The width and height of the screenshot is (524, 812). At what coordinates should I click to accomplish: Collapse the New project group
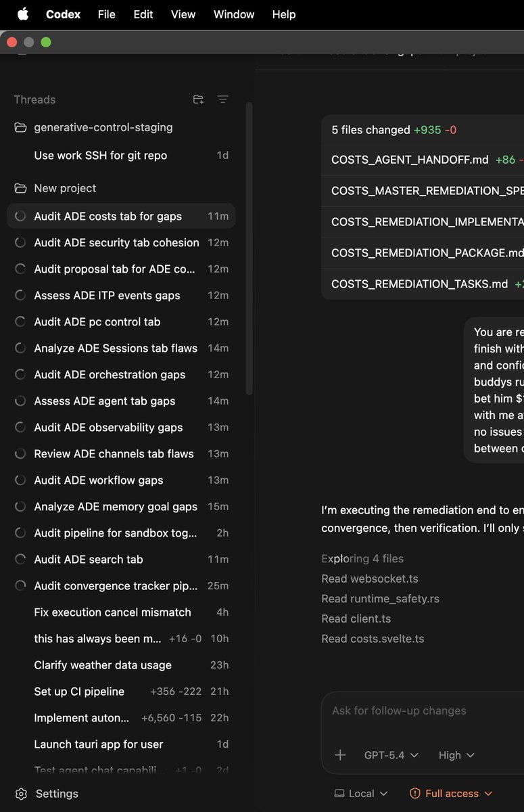(x=65, y=188)
